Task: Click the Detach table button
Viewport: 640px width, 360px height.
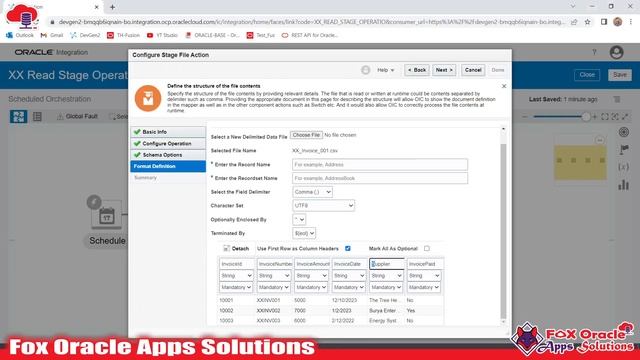Action: (x=236, y=249)
